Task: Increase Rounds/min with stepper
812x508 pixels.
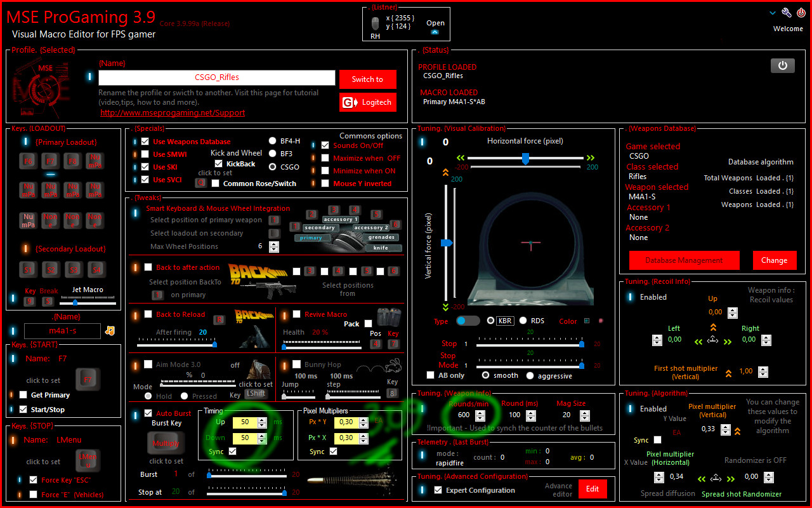Action: pyautogui.click(x=480, y=415)
